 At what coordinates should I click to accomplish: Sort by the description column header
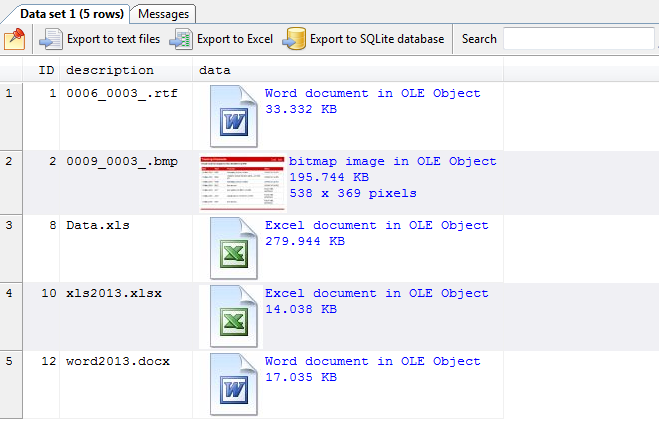(x=110, y=70)
